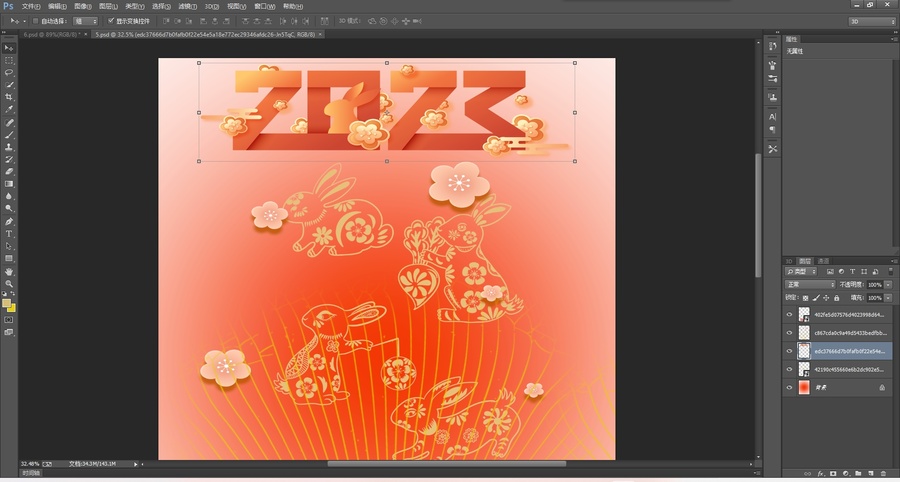Select the Rectangular Marquee tool
Screen dimensions: 900x482
tap(9, 60)
